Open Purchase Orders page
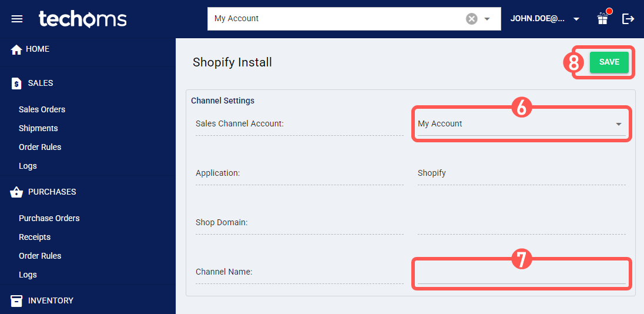 point(49,218)
